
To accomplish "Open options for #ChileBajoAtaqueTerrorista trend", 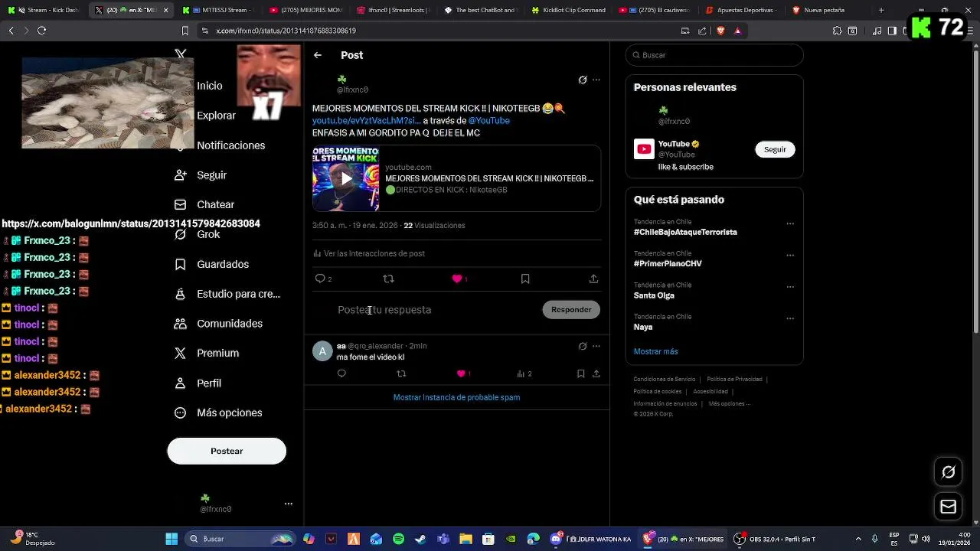I will 790,224.
